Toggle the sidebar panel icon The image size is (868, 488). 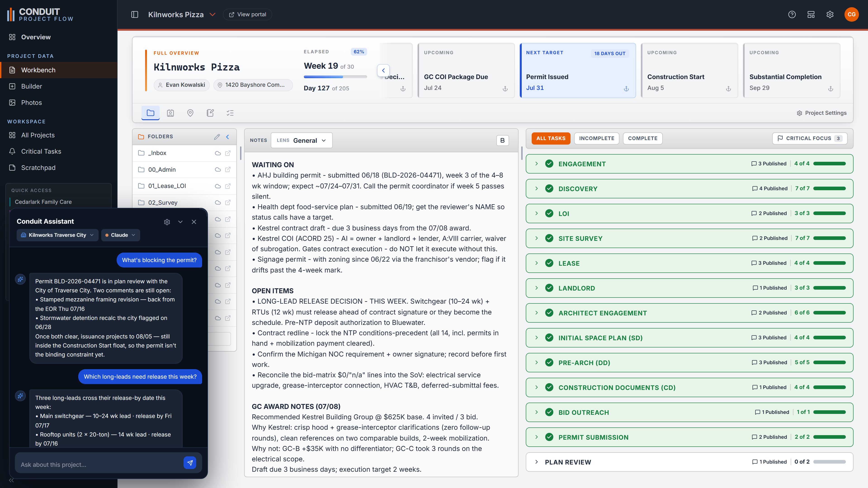pos(134,14)
